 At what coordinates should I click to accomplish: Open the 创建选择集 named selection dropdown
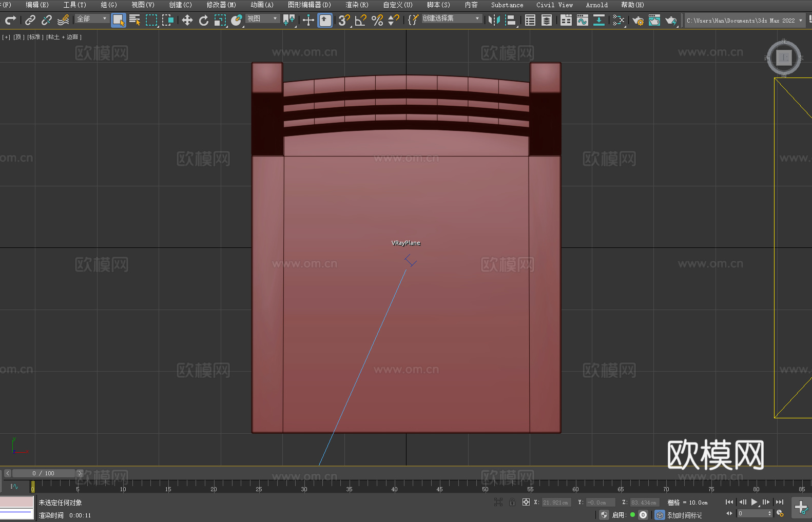452,18
